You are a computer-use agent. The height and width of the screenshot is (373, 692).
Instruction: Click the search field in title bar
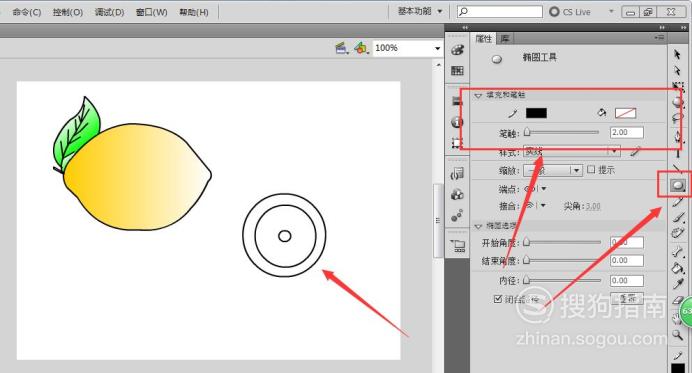point(500,11)
